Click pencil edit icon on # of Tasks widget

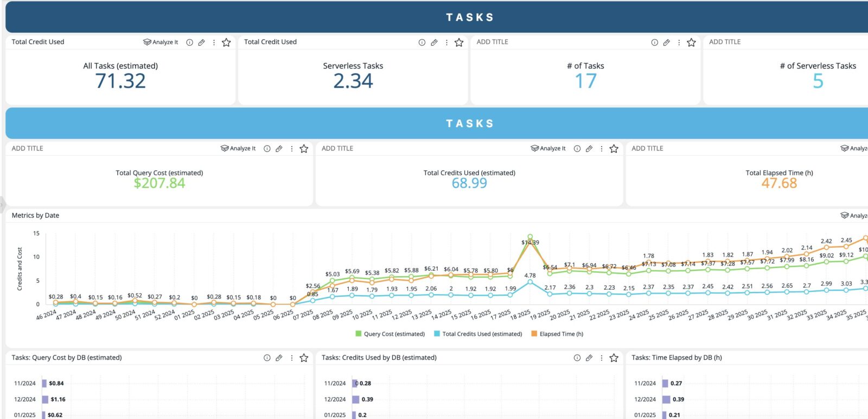tap(666, 42)
